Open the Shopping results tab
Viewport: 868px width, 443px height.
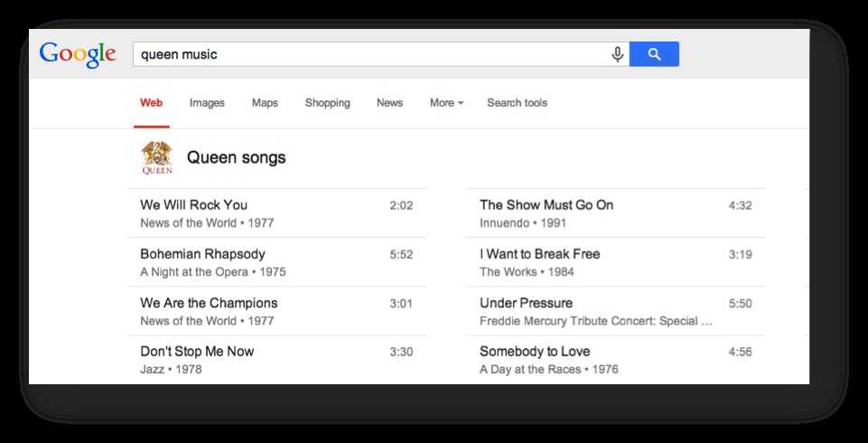327,103
